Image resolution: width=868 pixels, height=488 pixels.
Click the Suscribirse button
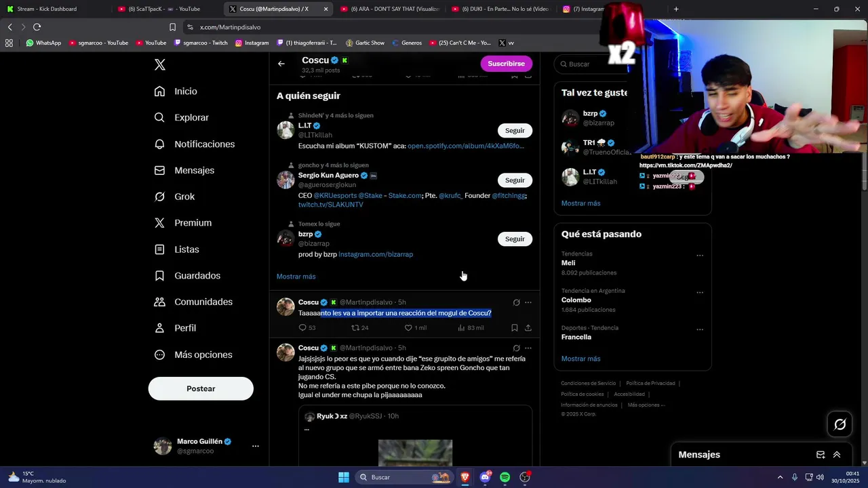pyautogui.click(x=507, y=64)
